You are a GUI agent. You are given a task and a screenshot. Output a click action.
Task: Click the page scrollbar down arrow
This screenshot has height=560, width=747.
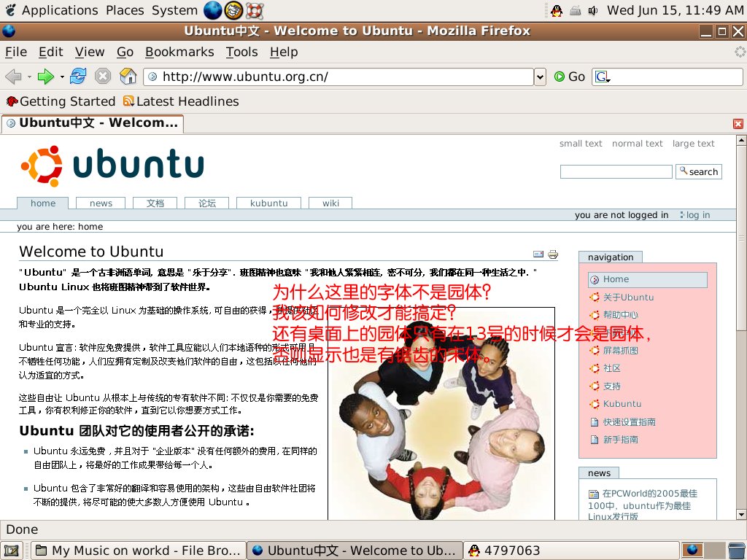(741, 514)
